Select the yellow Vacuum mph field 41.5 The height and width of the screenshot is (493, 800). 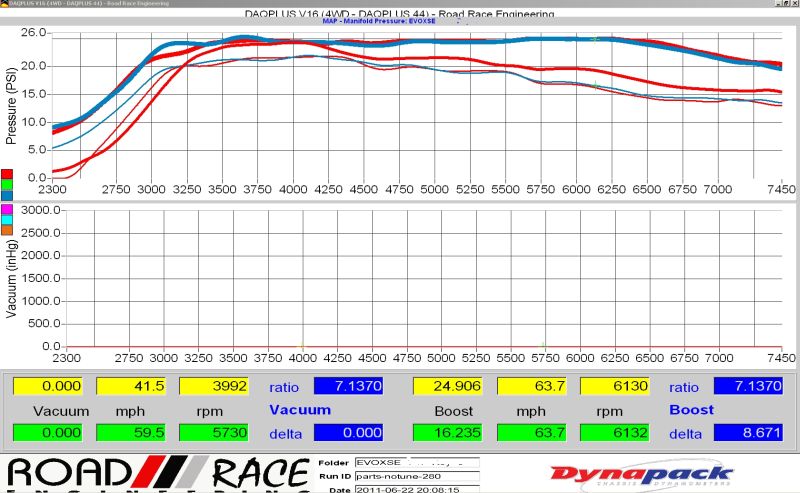click(x=131, y=386)
